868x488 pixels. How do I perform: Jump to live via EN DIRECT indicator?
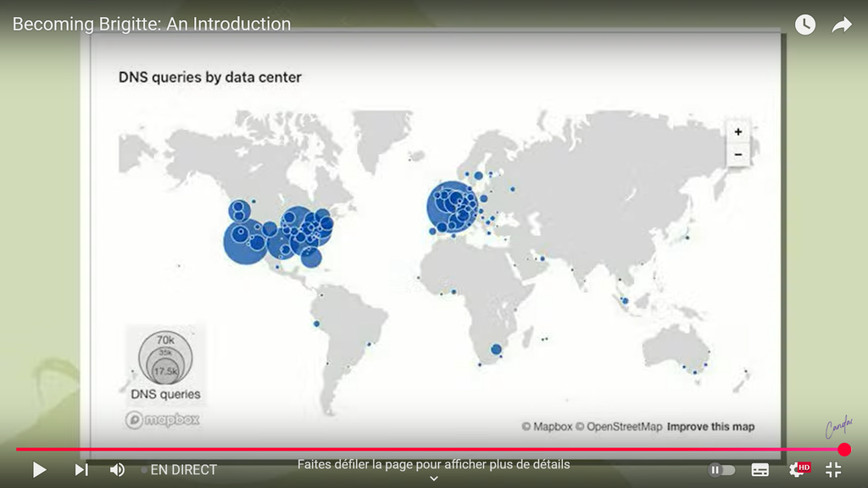[x=180, y=469]
